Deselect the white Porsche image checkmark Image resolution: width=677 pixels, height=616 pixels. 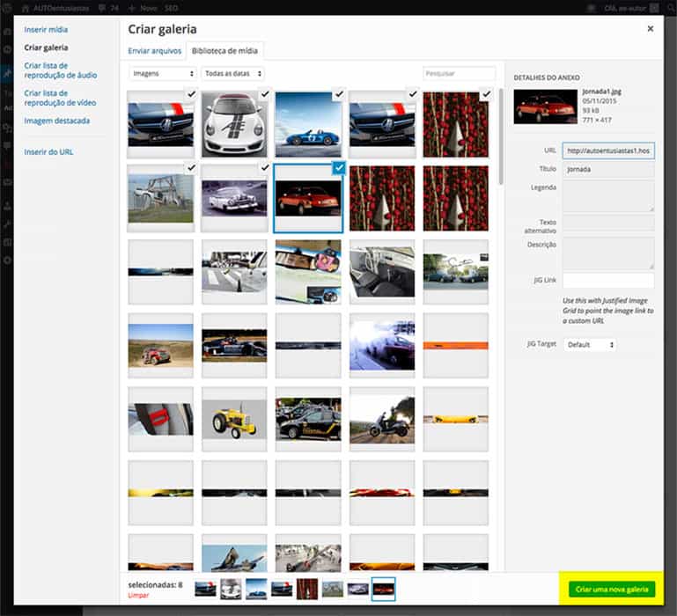(x=264, y=93)
